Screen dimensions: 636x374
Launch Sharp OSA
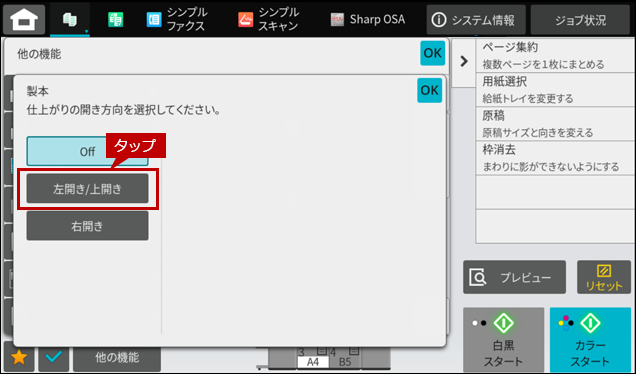(367, 19)
